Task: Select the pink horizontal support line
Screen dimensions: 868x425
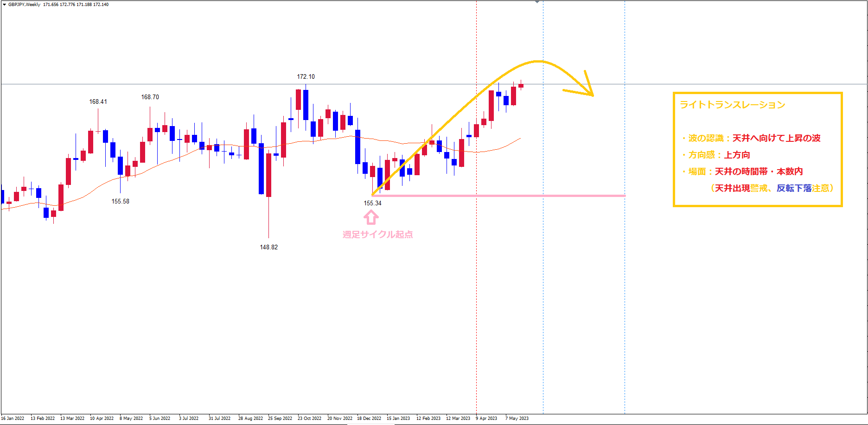Action: click(510, 196)
